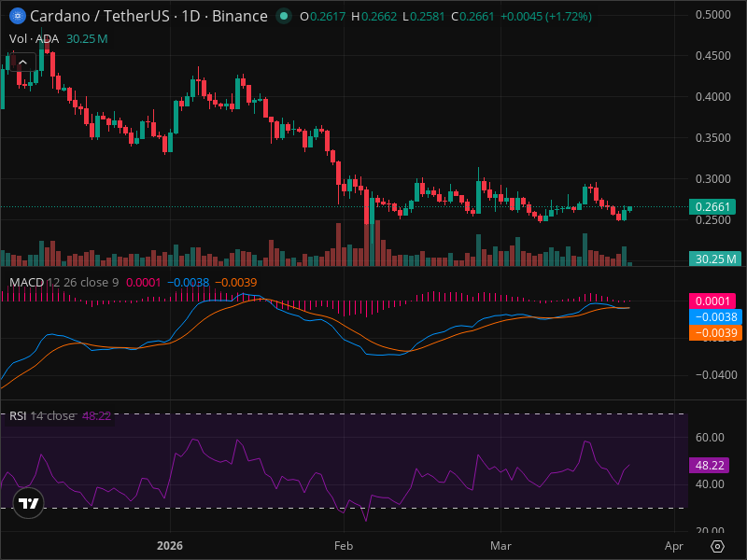Click the 2026 label on time axis
747x560 pixels.
(170, 546)
